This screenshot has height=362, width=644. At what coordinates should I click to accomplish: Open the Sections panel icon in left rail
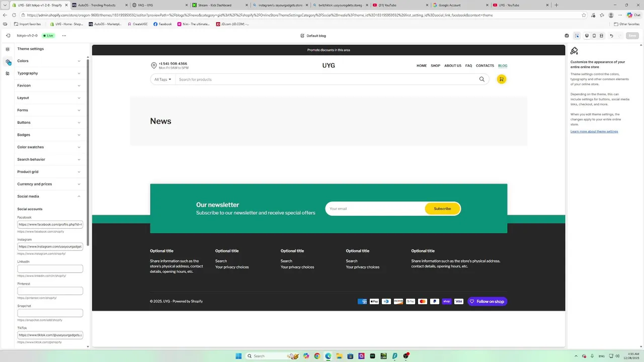[8, 49]
